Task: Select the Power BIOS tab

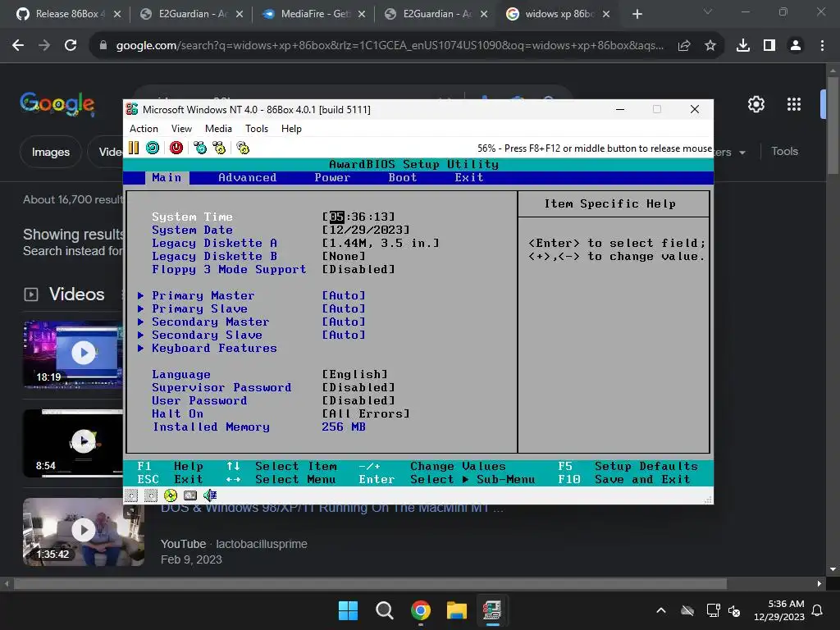Action: 332,178
